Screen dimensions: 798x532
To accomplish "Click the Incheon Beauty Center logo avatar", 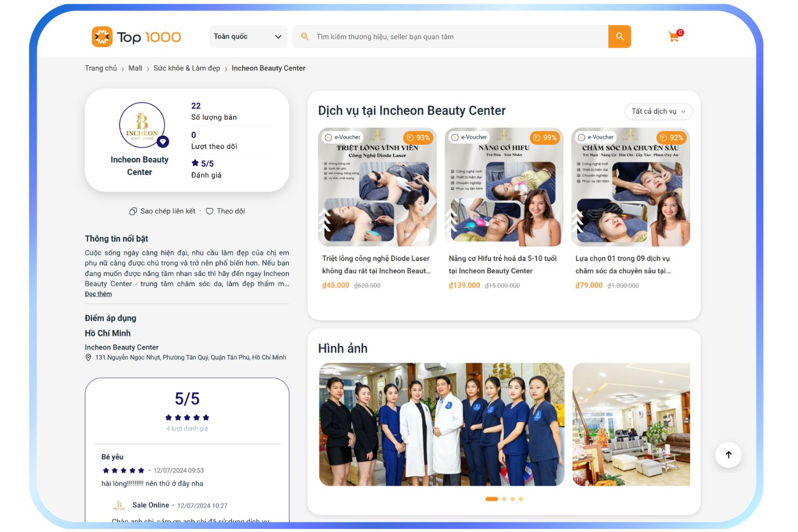I will point(142,125).
